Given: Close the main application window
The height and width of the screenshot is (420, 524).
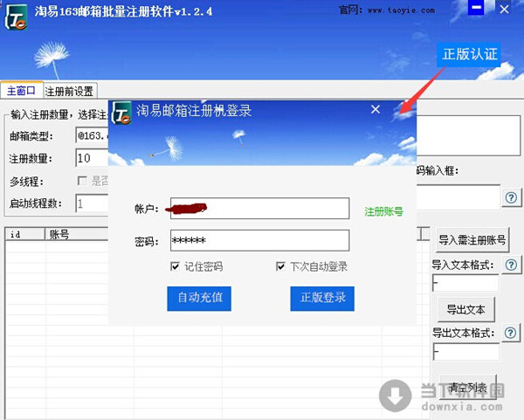Looking at the screenshot, I should (x=504, y=9).
